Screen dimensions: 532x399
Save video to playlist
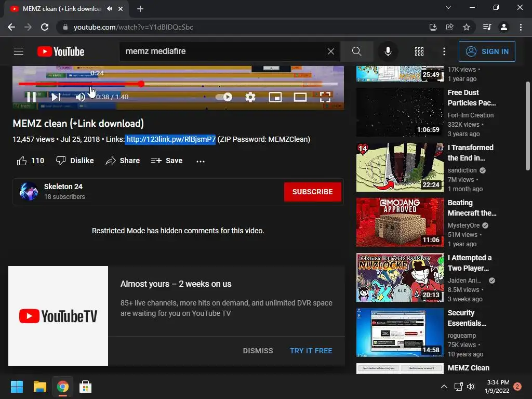click(167, 161)
